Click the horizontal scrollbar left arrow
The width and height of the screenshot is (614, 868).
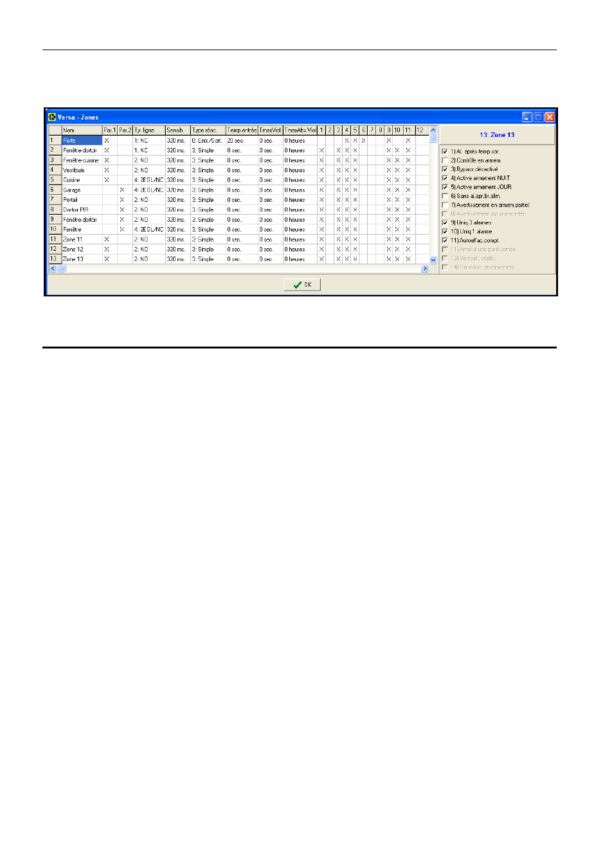coord(53,269)
